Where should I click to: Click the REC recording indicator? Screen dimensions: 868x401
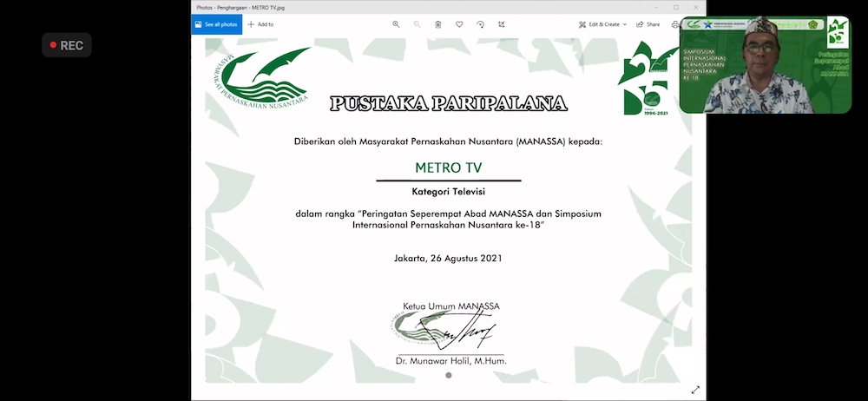[x=67, y=45]
